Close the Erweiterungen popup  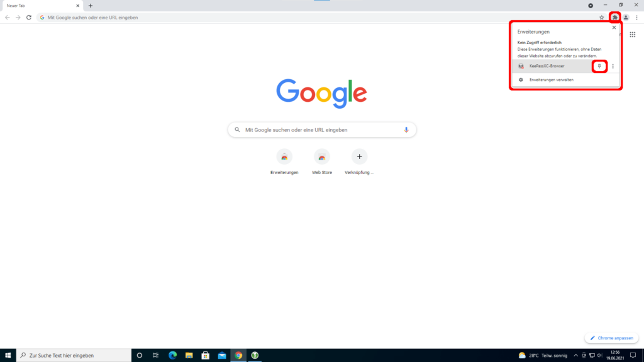pos(614,28)
